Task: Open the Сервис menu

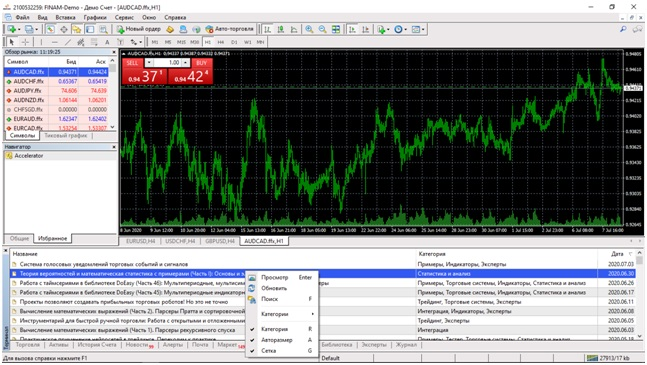Action: pyautogui.click(x=124, y=17)
